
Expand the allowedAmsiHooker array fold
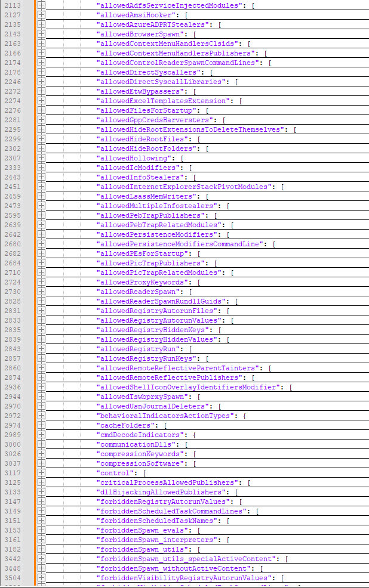[x=41, y=15]
